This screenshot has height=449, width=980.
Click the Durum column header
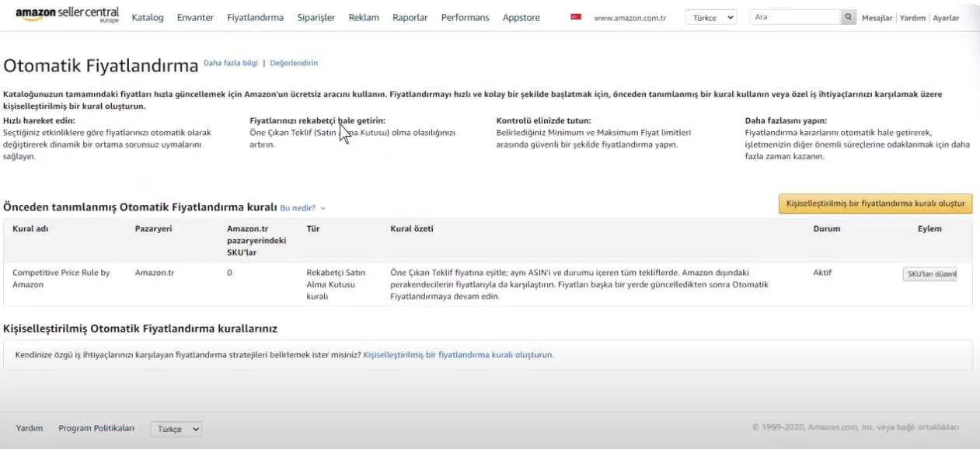(826, 229)
